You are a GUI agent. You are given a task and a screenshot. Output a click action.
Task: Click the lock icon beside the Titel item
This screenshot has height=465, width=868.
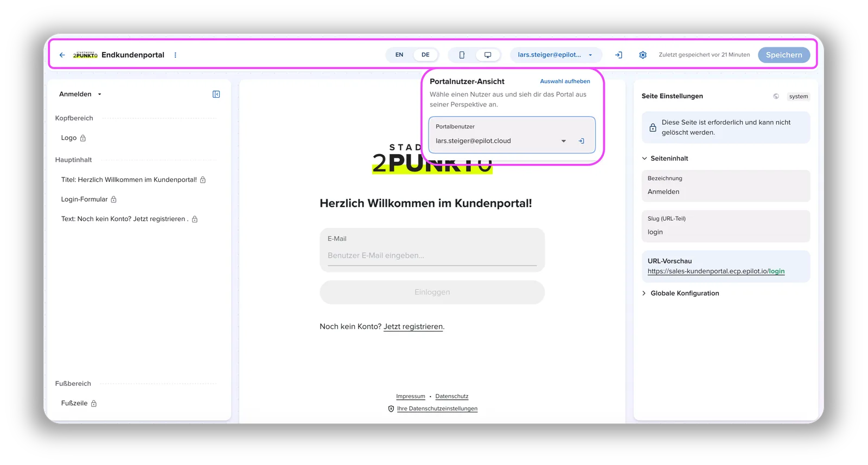[x=203, y=180]
